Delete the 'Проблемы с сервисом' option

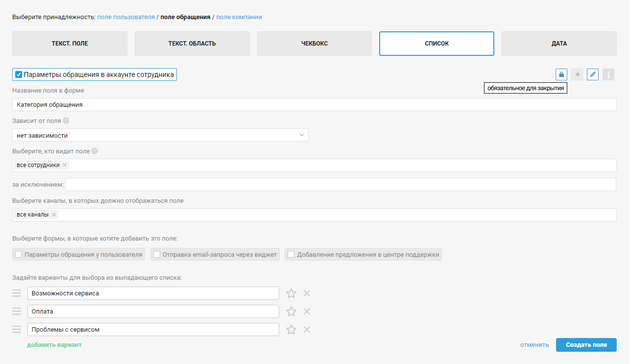pos(307,329)
